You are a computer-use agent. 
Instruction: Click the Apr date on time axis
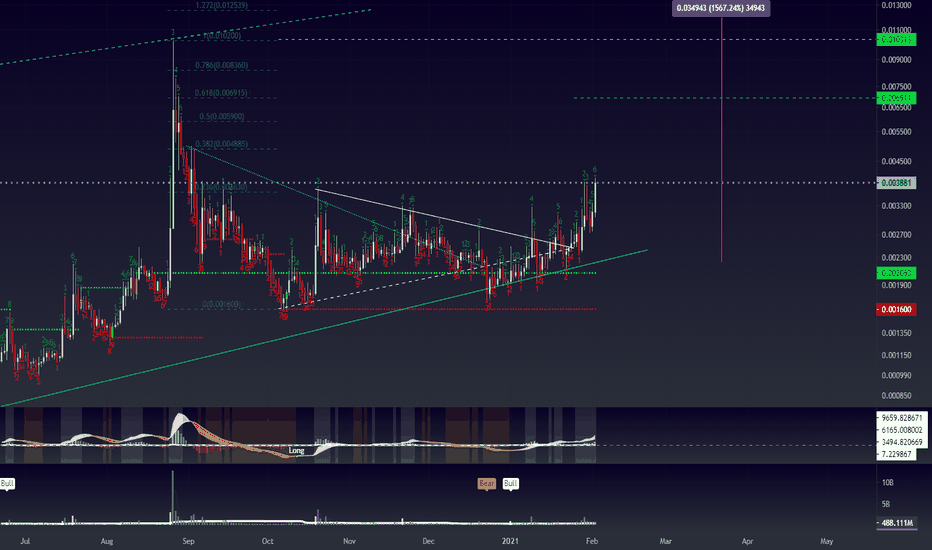point(747,541)
